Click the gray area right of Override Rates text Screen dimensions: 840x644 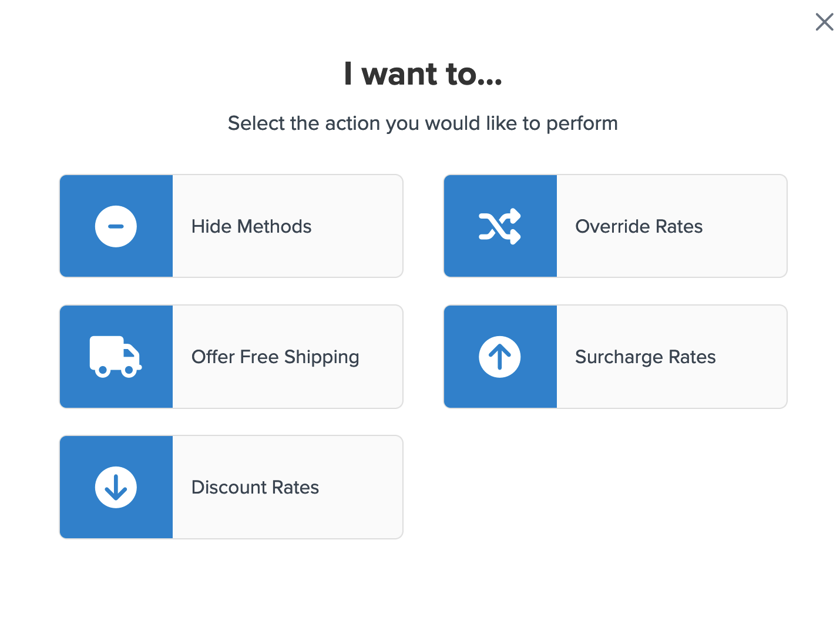tap(746, 227)
